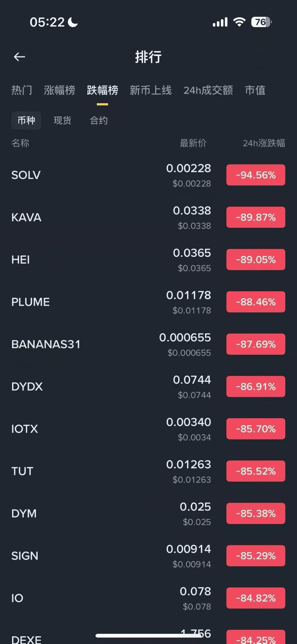Sort by 名称 column header
The image size is (297, 644).
point(20,143)
